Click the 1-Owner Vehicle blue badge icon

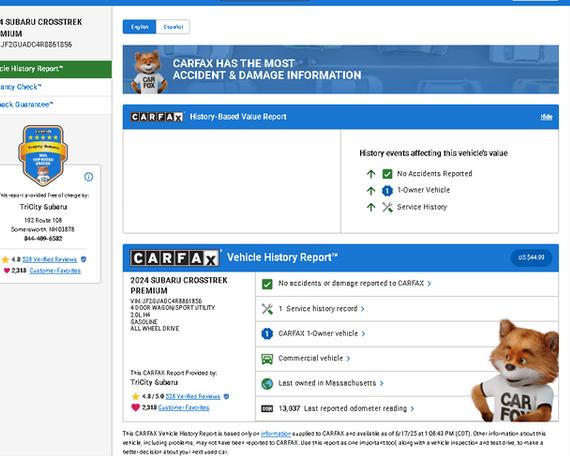[387, 191]
